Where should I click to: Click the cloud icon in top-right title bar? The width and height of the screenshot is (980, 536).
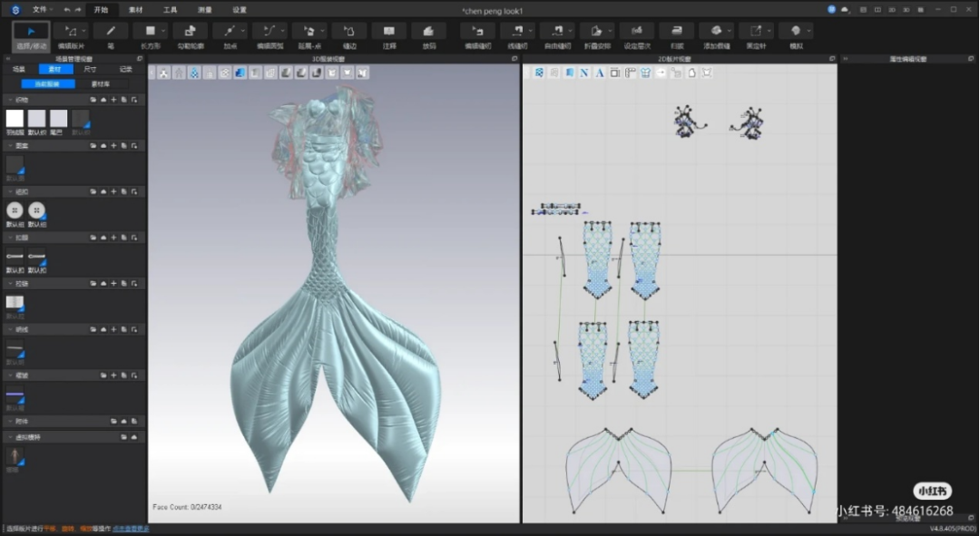[845, 9]
